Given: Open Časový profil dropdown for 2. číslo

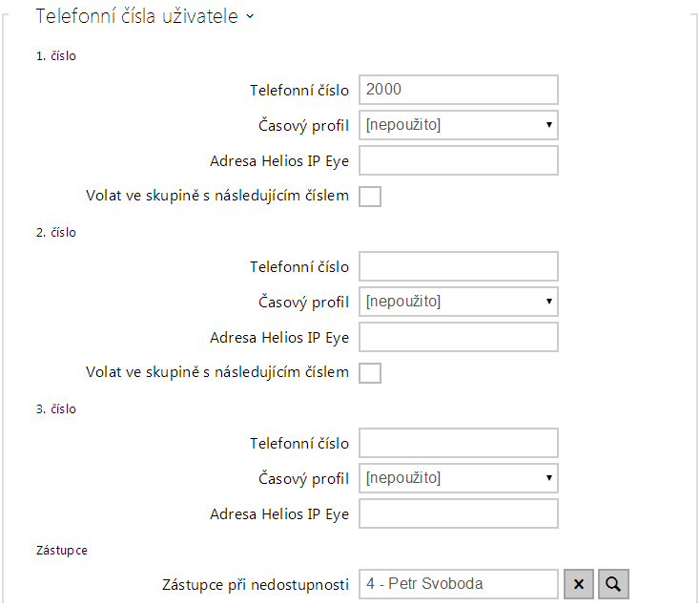Looking at the screenshot, I should tap(459, 302).
